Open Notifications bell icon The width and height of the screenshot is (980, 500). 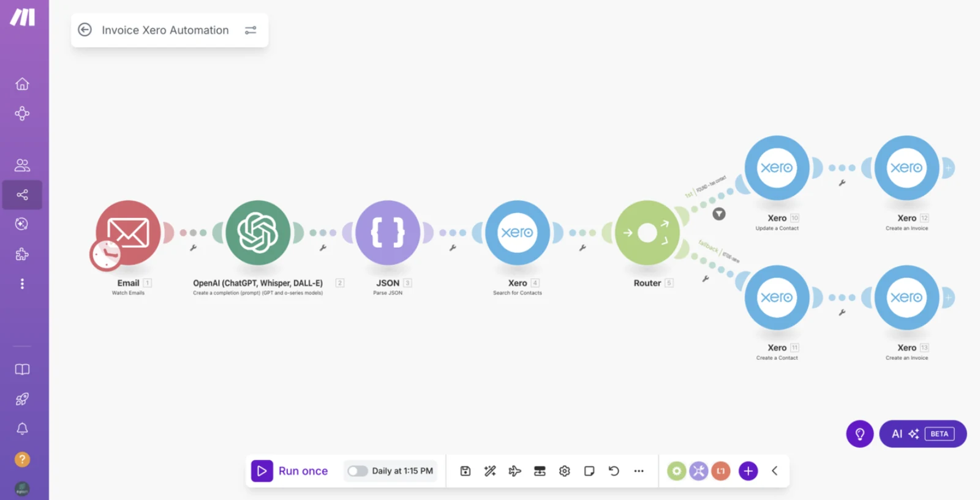22,429
